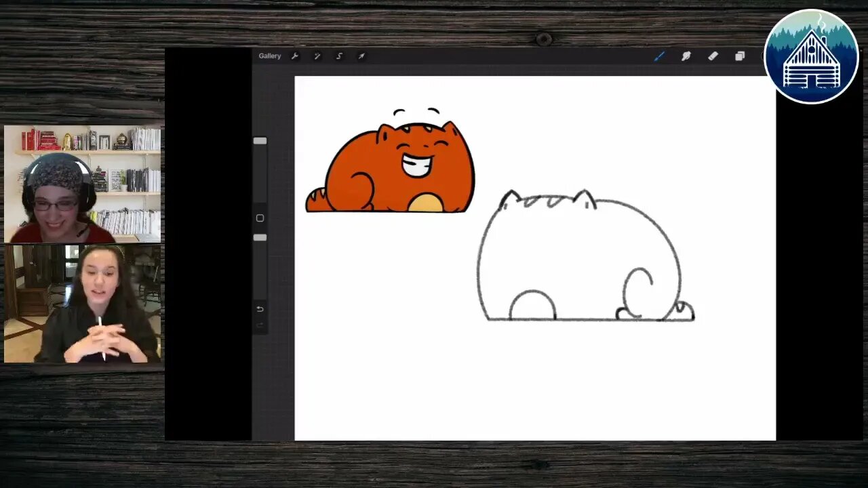Image resolution: width=868 pixels, height=488 pixels.
Task: Select the Eraser tool
Action: point(713,56)
